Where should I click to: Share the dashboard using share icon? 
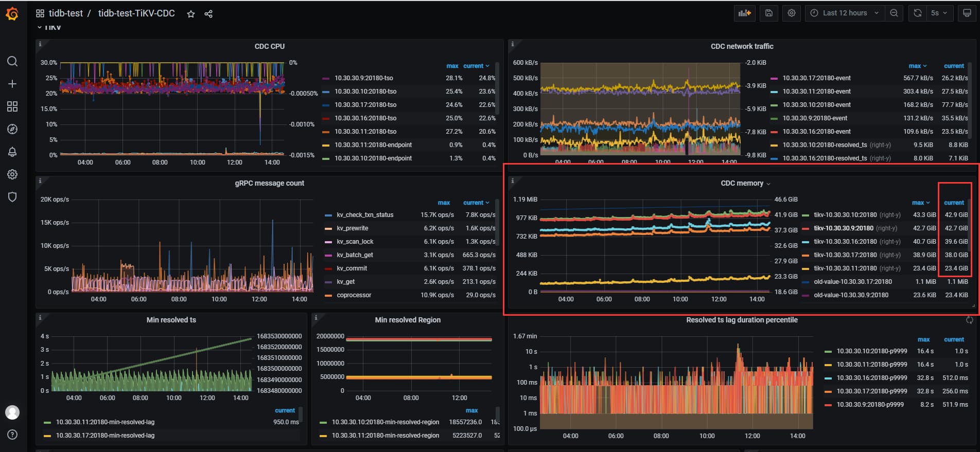[208, 14]
